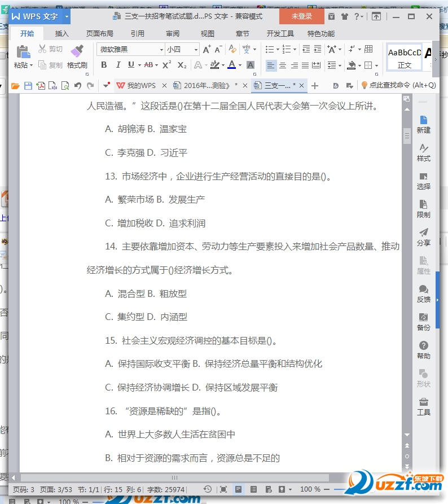Open the 备份 (Backup) sidebar icon
Viewport: 448px width, 504px height.
tap(423, 322)
